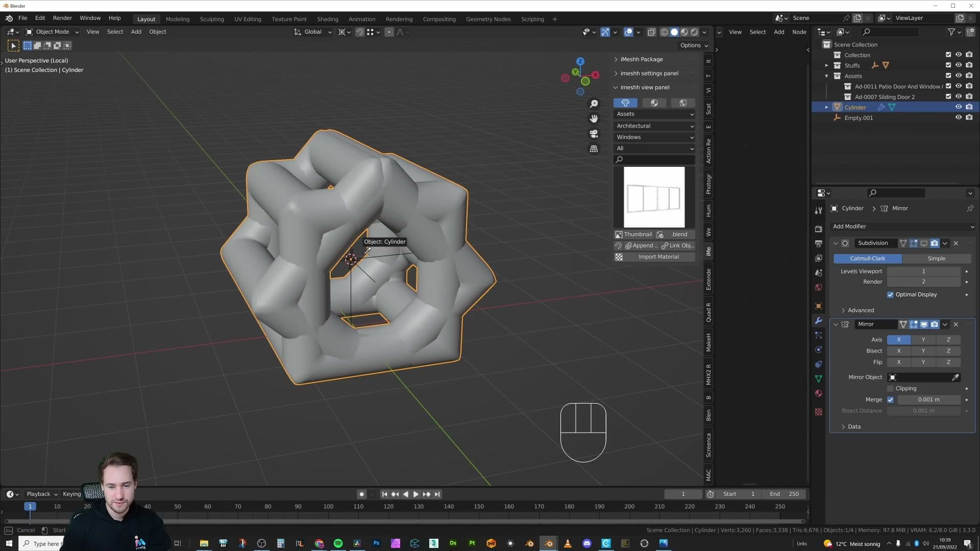Toggle the Merge checkbox

(x=891, y=400)
